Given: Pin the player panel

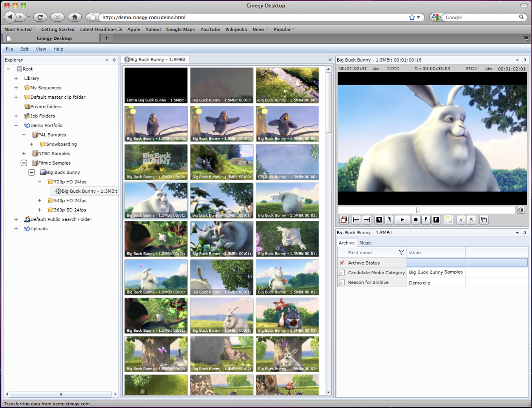Looking at the screenshot, I should pyautogui.click(x=525, y=60).
